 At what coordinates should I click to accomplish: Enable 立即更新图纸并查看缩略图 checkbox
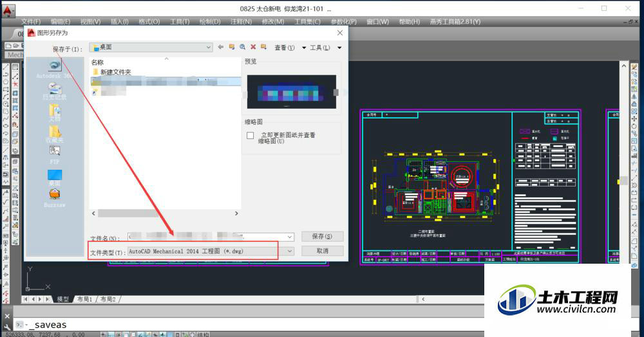click(250, 135)
